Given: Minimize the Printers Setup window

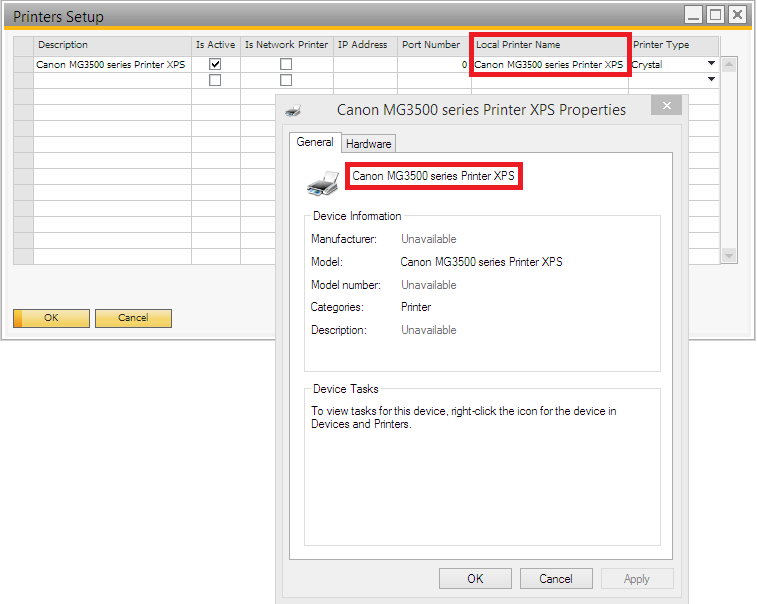Looking at the screenshot, I should [x=693, y=14].
